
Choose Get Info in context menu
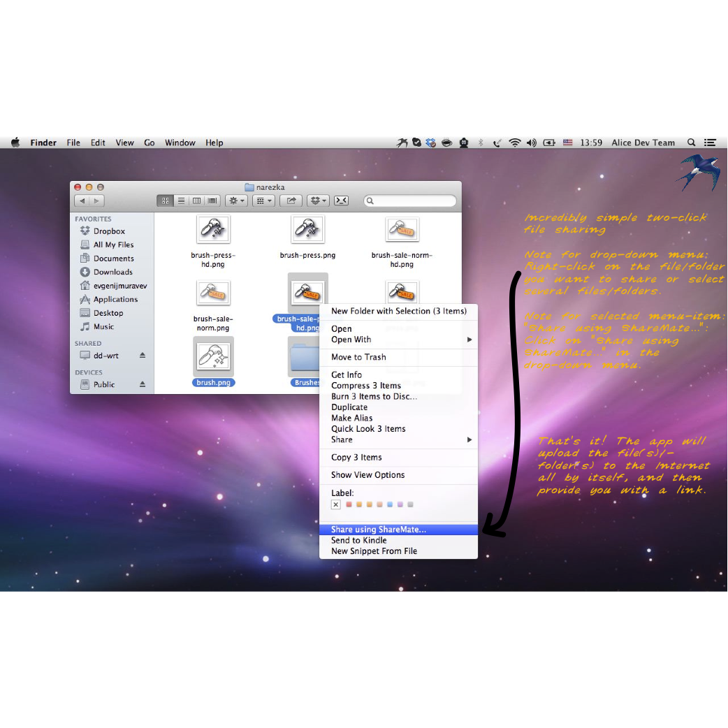coord(399,374)
